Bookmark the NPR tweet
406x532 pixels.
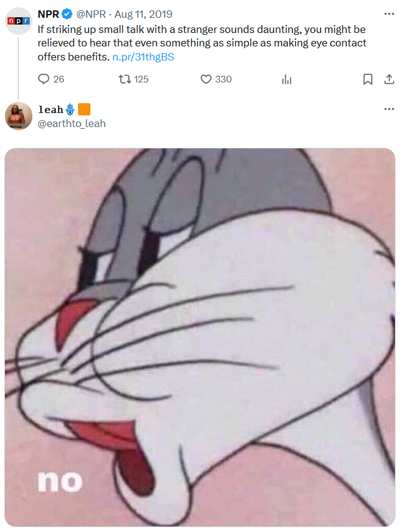(x=368, y=79)
